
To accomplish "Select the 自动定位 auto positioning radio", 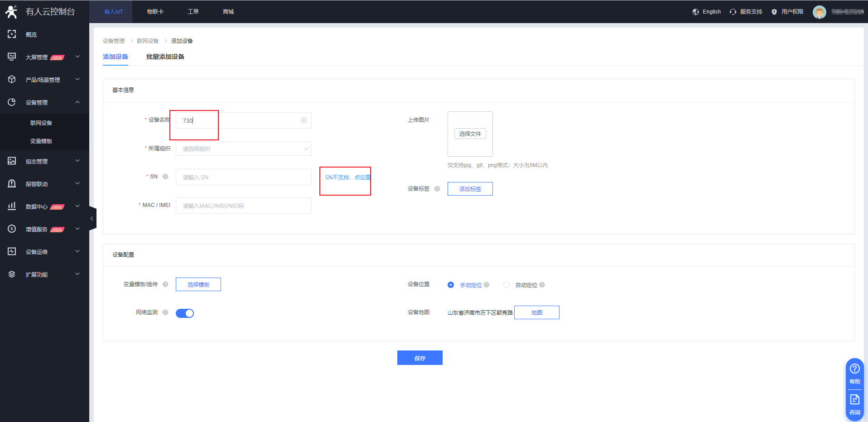I will tap(506, 285).
